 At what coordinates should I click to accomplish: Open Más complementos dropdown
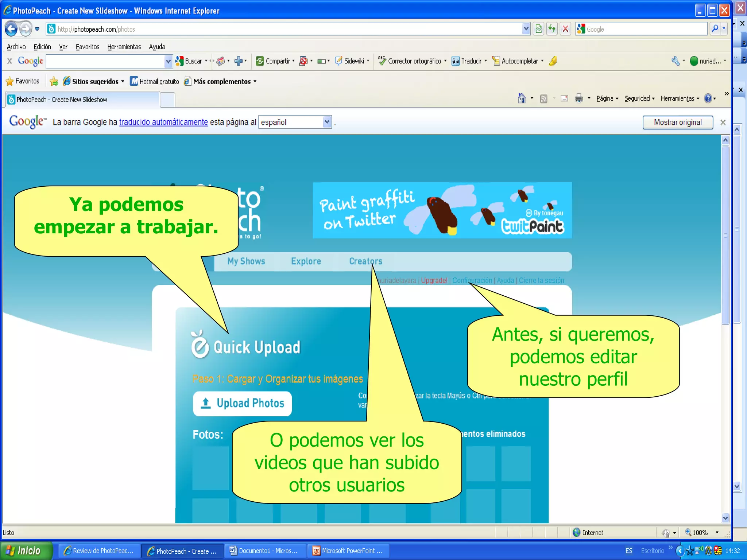220,81
